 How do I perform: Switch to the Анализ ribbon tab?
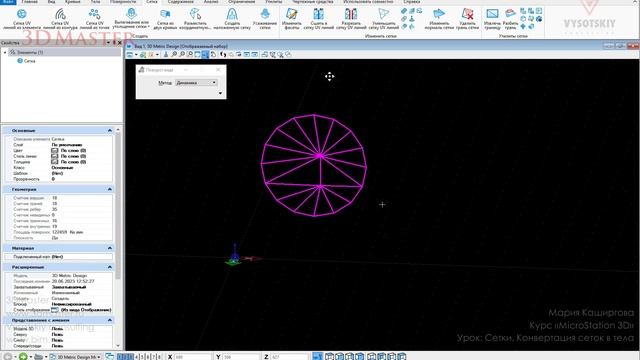pyautogui.click(x=211, y=2)
